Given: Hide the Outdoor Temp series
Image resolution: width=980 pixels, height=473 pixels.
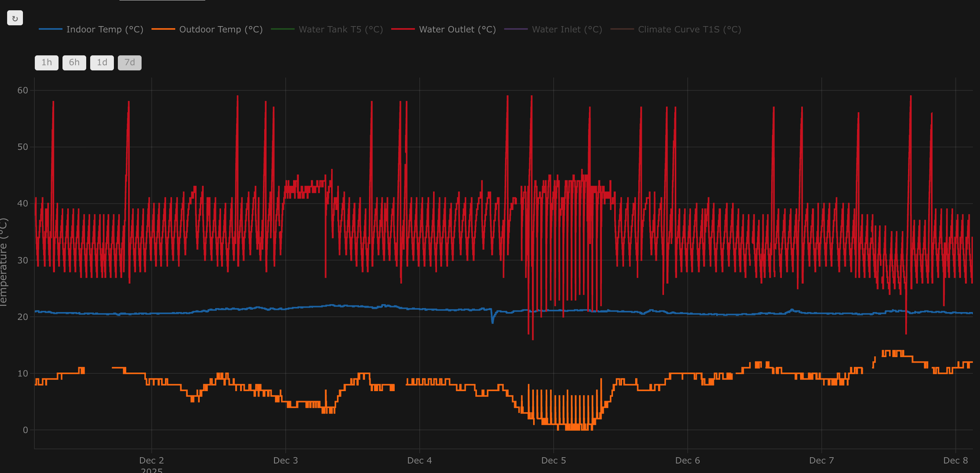Looking at the screenshot, I should coord(220,29).
